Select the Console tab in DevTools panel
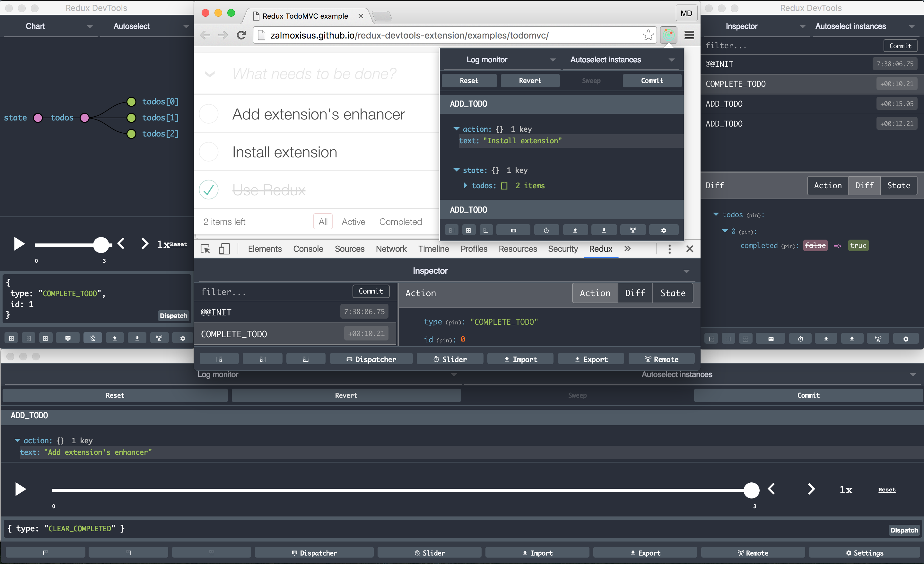This screenshot has width=924, height=564. pyautogui.click(x=308, y=249)
